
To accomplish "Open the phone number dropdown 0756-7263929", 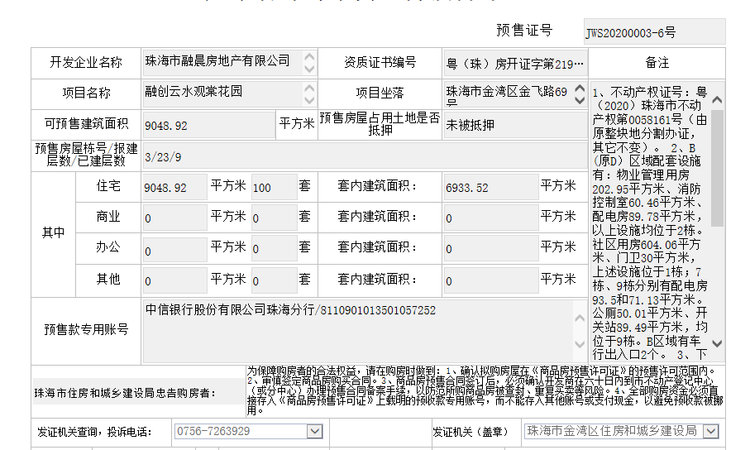I will point(314,431).
